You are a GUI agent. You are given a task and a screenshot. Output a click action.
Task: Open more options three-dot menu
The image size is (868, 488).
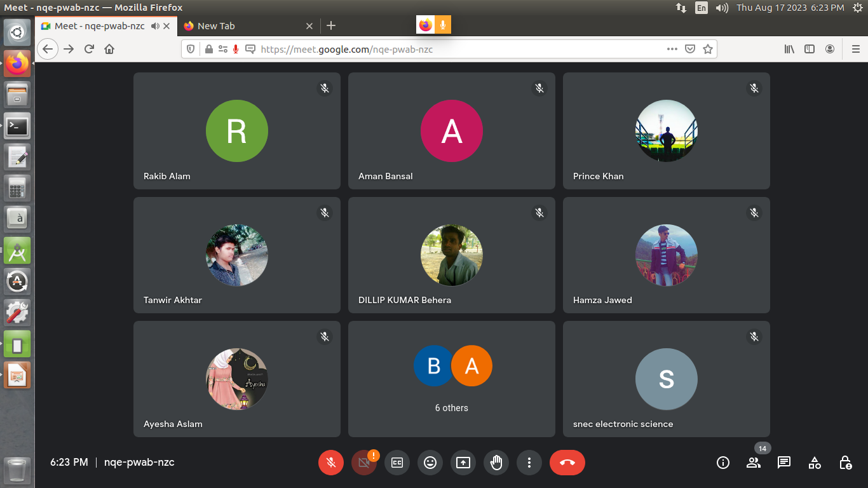(529, 463)
